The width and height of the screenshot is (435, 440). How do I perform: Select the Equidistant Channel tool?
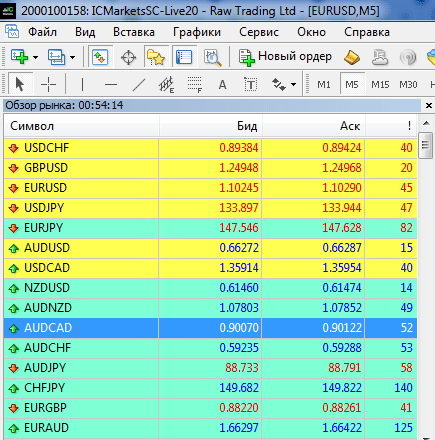click(166, 84)
